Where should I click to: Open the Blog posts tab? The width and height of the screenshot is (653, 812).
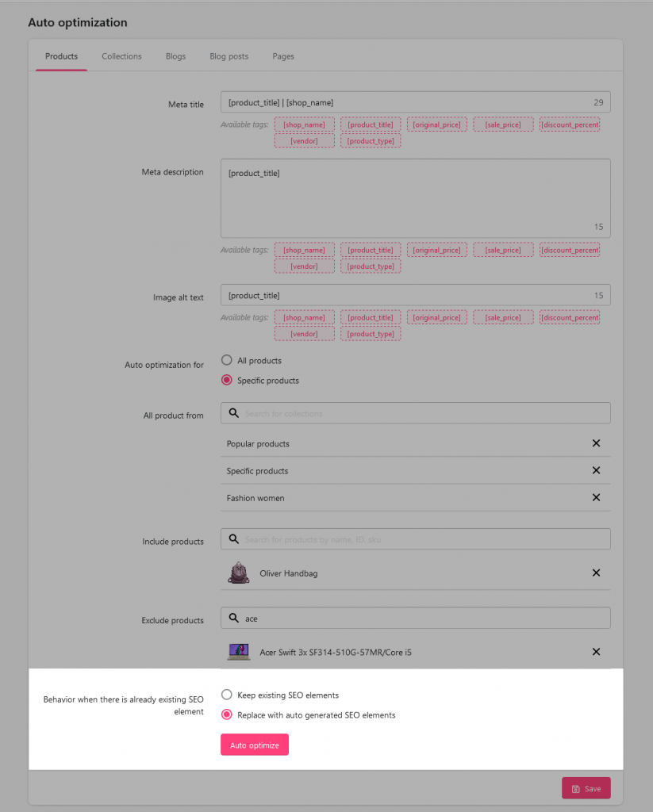click(229, 56)
